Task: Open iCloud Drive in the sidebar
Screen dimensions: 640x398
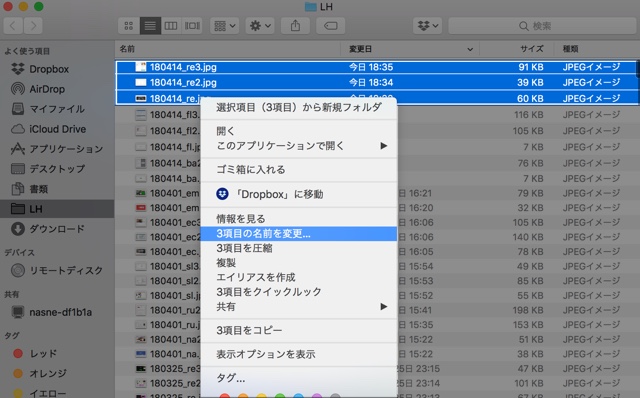Action: tap(57, 129)
